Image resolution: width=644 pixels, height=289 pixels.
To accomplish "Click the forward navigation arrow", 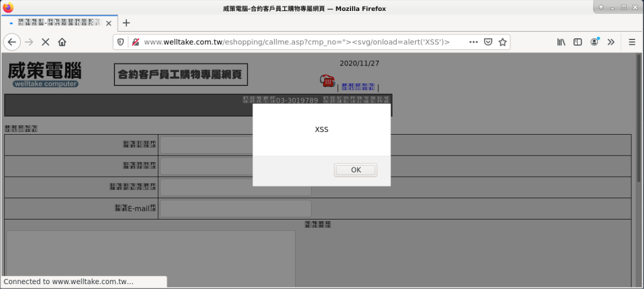I will tap(28, 42).
